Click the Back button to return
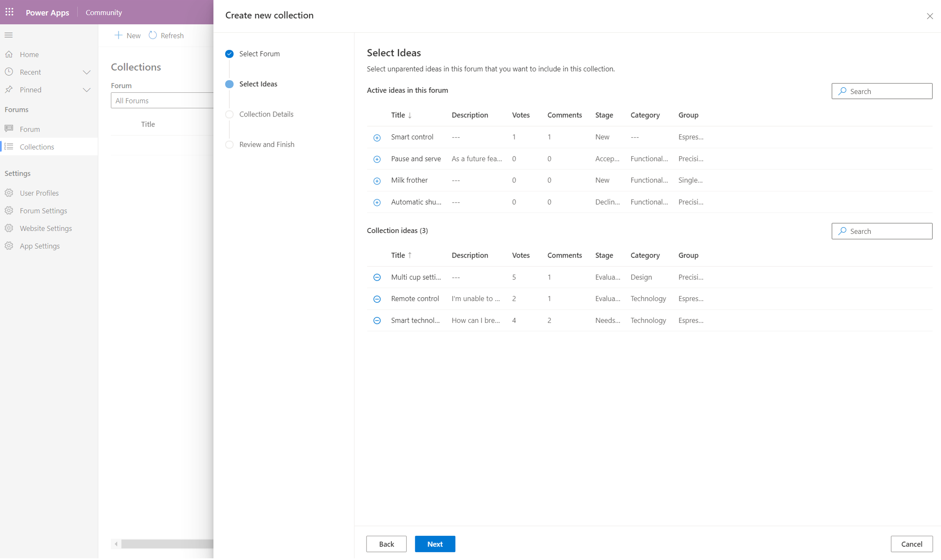The image size is (941, 560). [x=386, y=543]
